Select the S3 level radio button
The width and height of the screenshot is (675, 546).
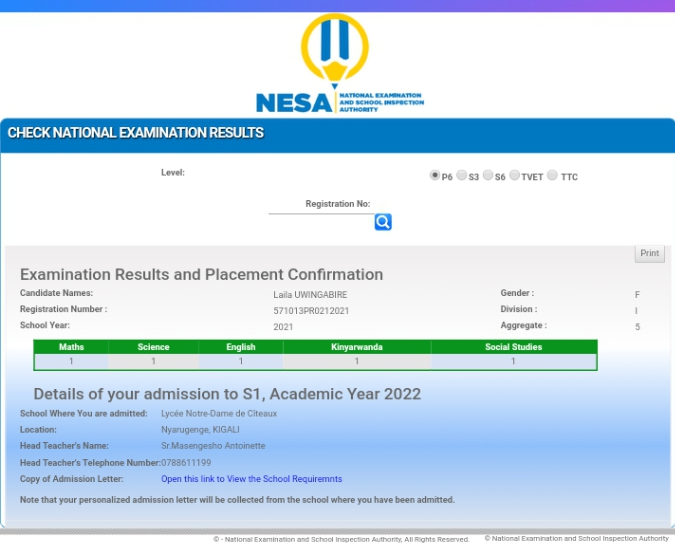tap(461, 175)
